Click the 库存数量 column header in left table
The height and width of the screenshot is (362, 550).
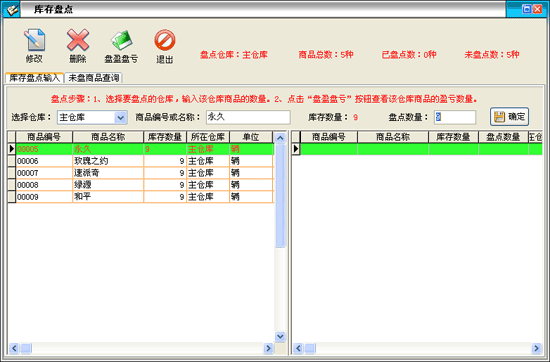click(x=165, y=137)
